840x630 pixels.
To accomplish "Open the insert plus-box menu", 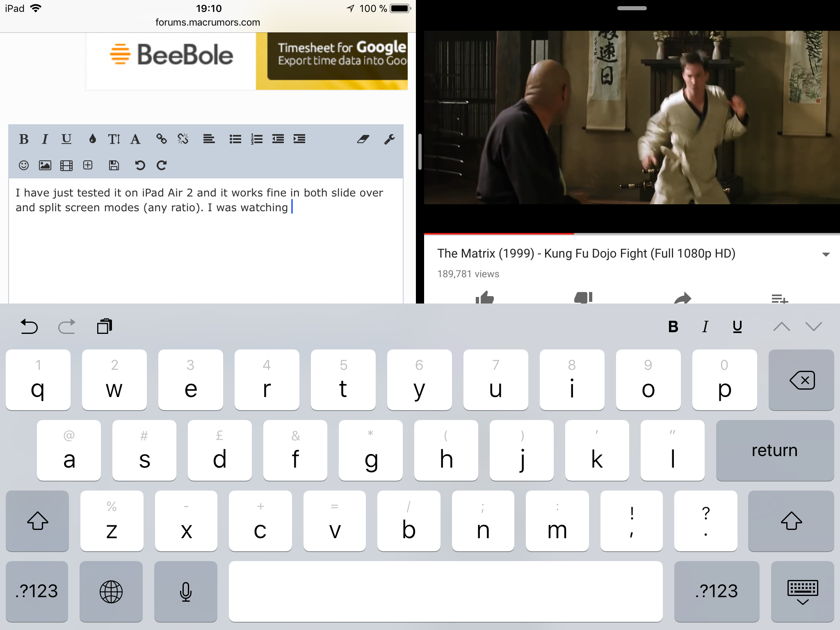I will click(88, 165).
